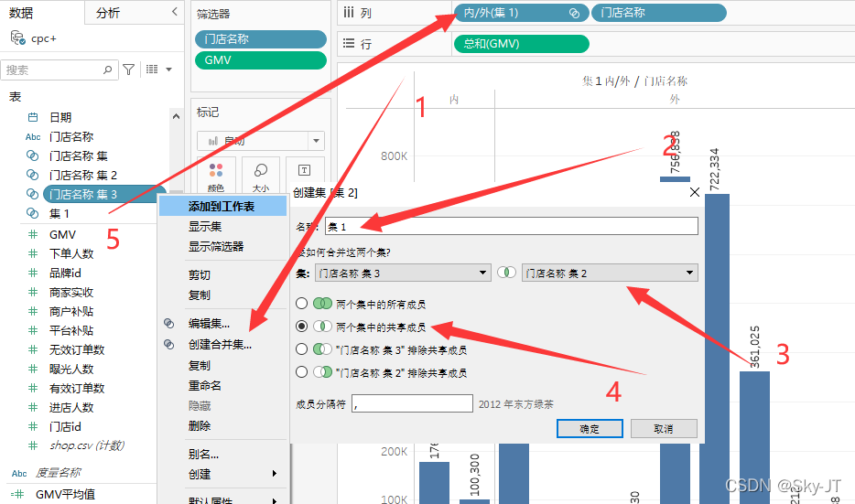Click the set icon beside 集 1
855x504 pixels.
33,214
